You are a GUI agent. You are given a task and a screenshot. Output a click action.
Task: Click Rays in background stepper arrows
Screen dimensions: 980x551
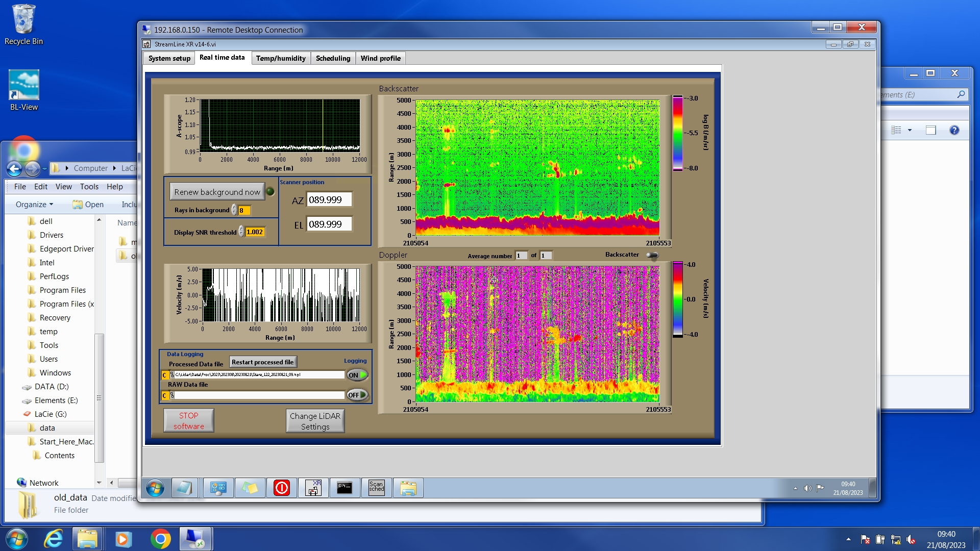[x=234, y=210]
